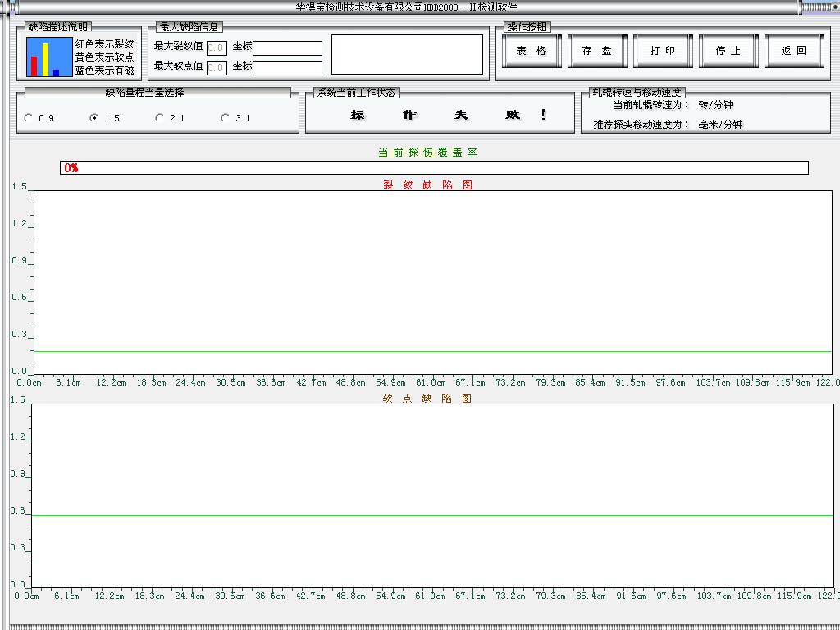Click the 91.5cm axis label of crack chart
This screenshot has width=840, height=630.
[630, 382]
